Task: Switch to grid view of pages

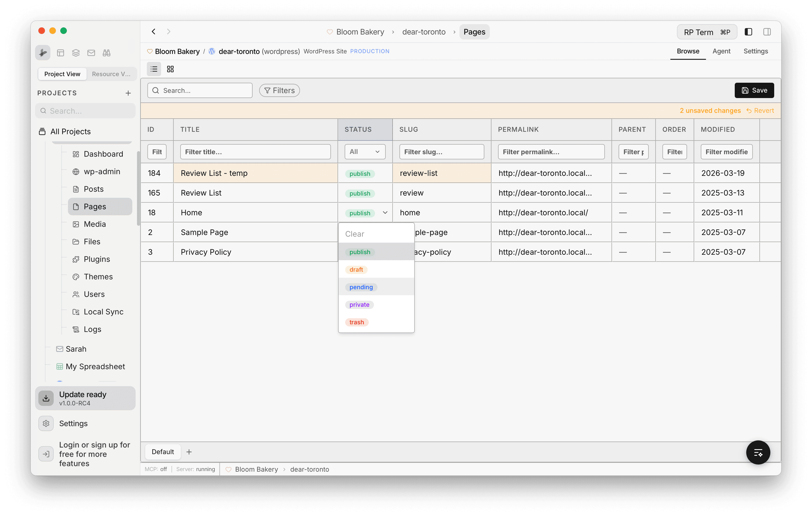Action: click(170, 68)
